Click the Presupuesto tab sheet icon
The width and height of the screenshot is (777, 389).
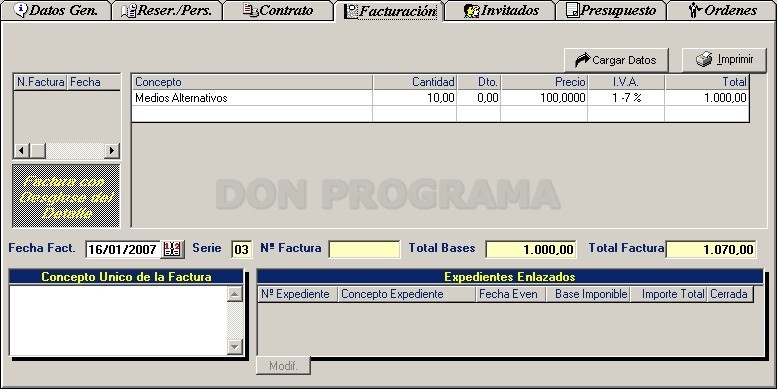(x=572, y=10)
